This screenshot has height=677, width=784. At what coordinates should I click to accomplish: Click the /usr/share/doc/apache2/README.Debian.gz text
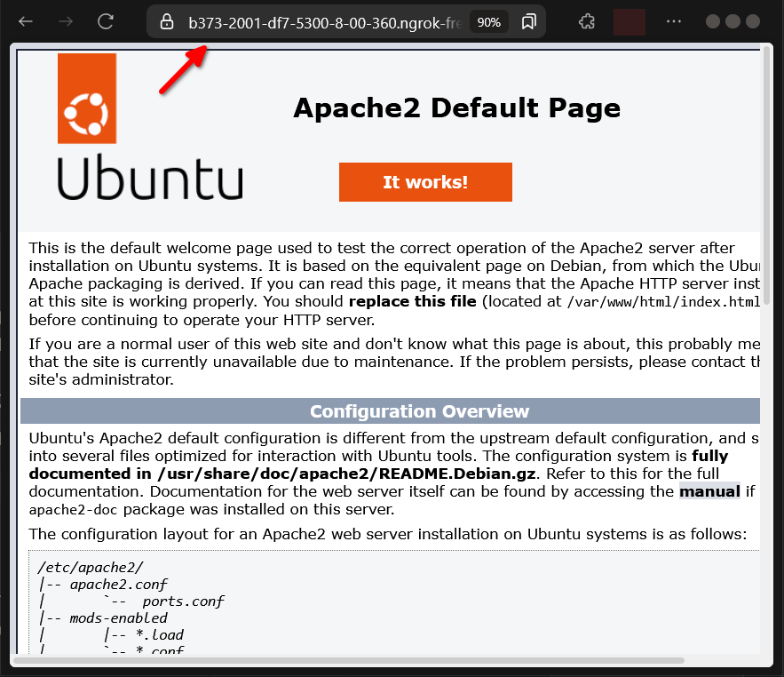(x=346, y=474)
